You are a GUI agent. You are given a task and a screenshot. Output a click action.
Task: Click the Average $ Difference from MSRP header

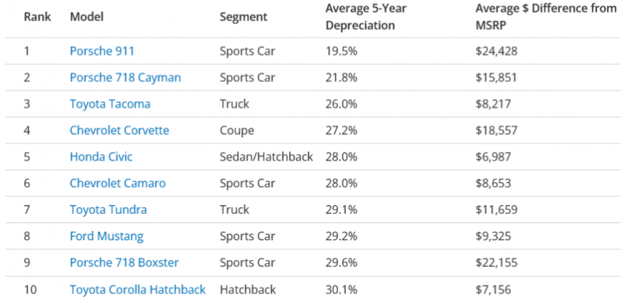point(546,17)
